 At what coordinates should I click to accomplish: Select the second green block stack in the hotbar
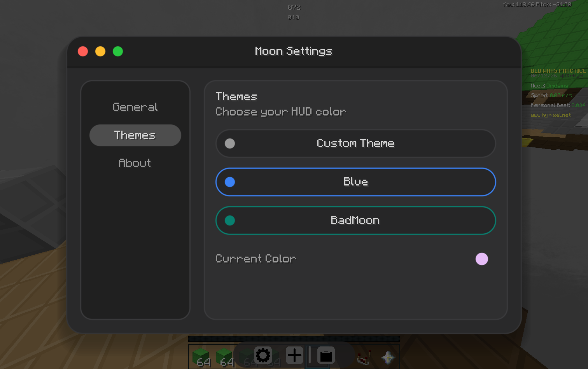click(224, 357)
